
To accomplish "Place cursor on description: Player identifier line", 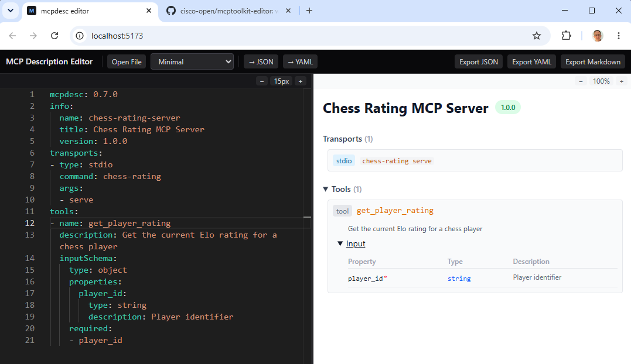I will click(161, 317).
